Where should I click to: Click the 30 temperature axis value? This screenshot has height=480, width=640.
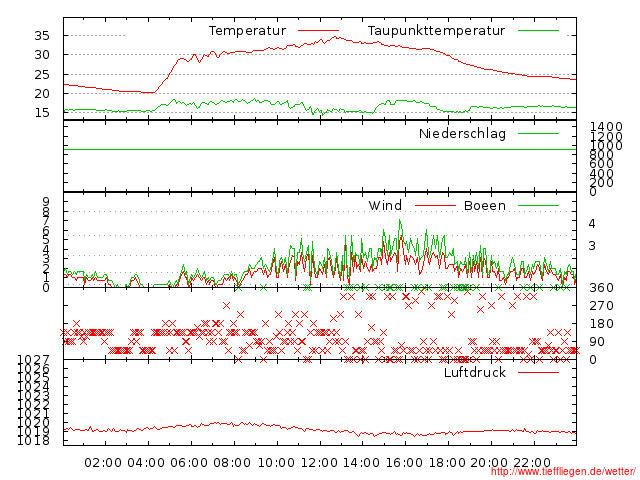click(42, 54)
